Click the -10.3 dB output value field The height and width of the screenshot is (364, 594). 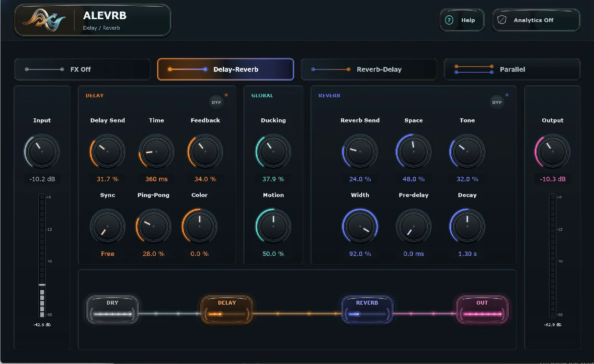pyautogui.click(x=552, y=179)
